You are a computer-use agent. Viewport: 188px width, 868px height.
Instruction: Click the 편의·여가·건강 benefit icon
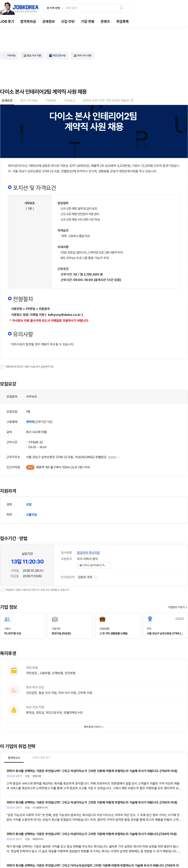(x=14, y=690)
